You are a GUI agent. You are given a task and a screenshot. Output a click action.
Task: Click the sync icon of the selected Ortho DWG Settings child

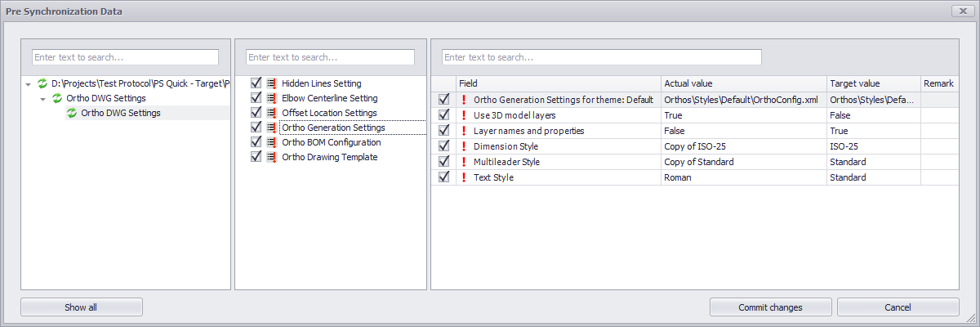click(72, 113)
